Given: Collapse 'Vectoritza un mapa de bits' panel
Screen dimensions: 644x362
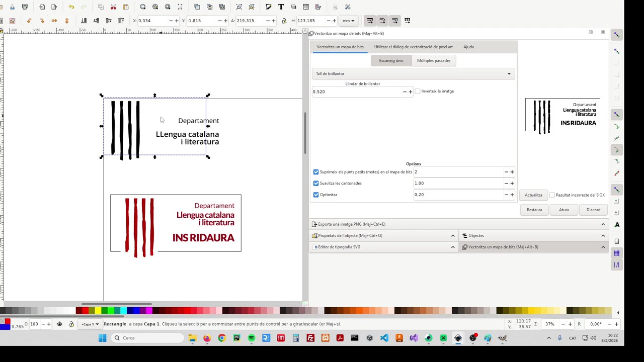Looking at the screenshot, I should [534, 247].
